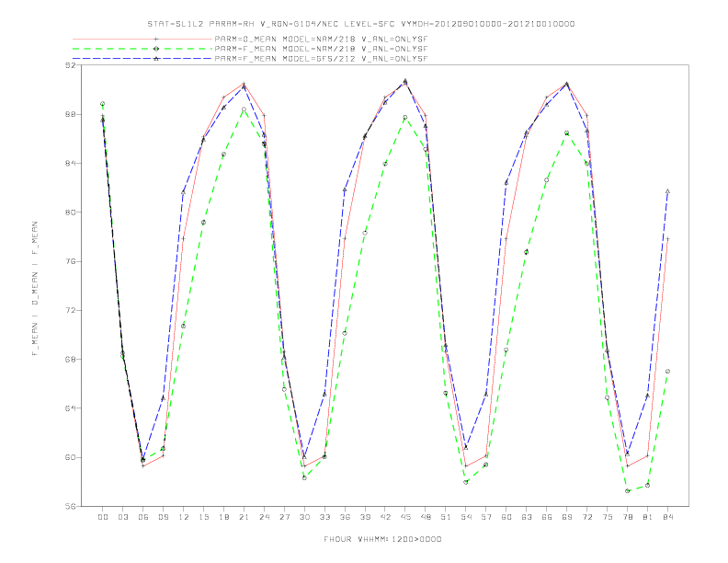Viewport: 728px width, 563px height.
Task: Click green circle data marker at hour 00
Action: coord(103,104)
